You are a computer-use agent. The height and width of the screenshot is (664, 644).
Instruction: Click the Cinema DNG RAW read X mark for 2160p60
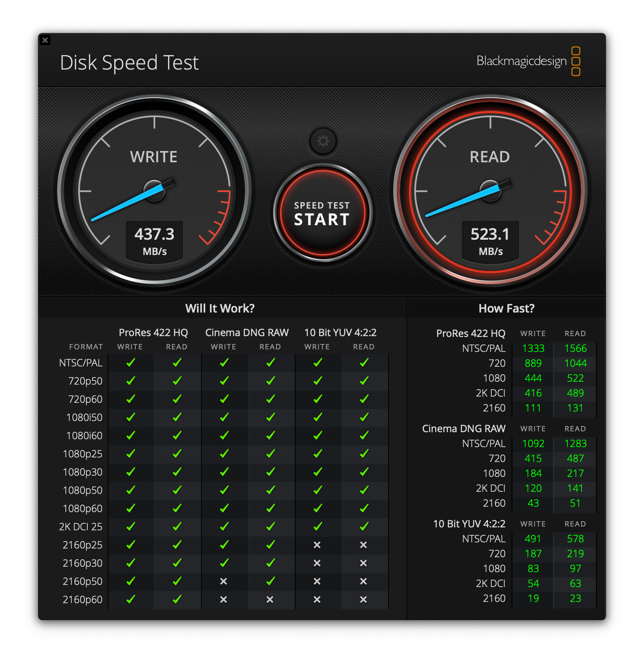coord(270,600)
